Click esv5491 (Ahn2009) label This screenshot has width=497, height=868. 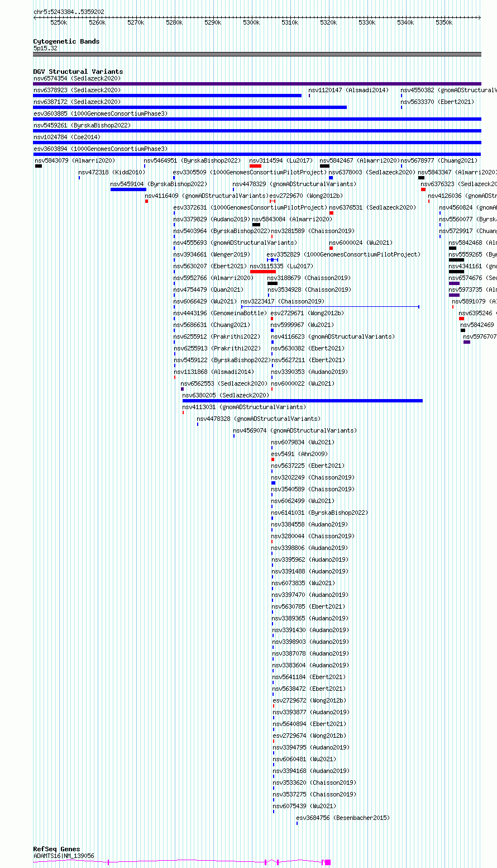click(299, 454)
